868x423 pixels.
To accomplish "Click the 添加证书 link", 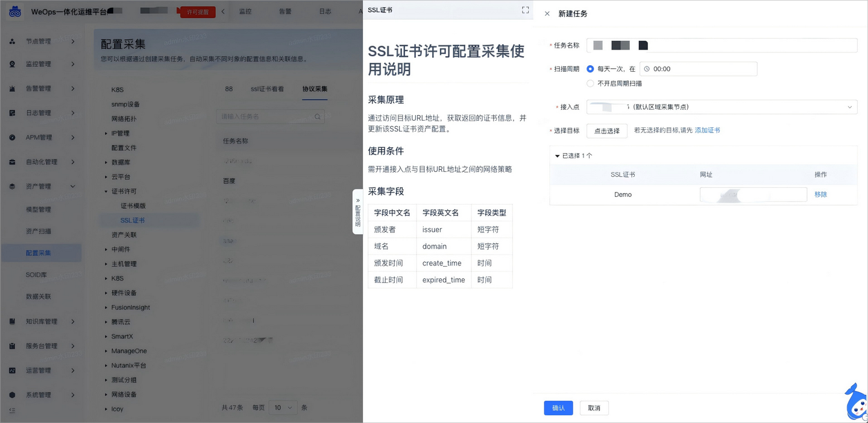I will (x=707, y=129).
